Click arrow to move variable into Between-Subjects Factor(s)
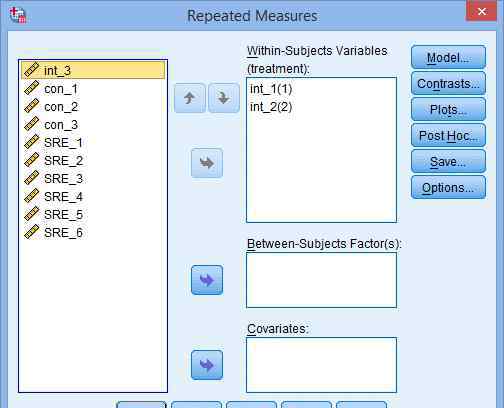The image size is (504, 408). tap(207, 280)
